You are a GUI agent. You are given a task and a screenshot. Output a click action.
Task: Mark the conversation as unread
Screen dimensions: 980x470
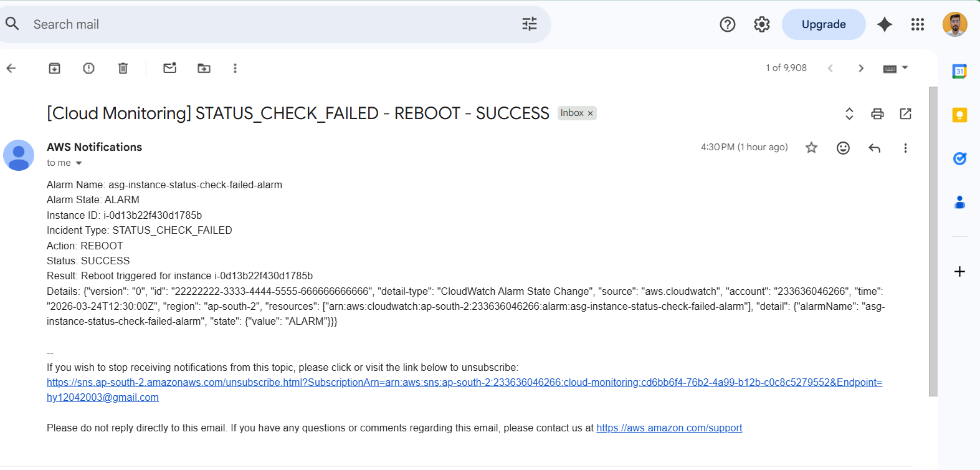(169, 68)
